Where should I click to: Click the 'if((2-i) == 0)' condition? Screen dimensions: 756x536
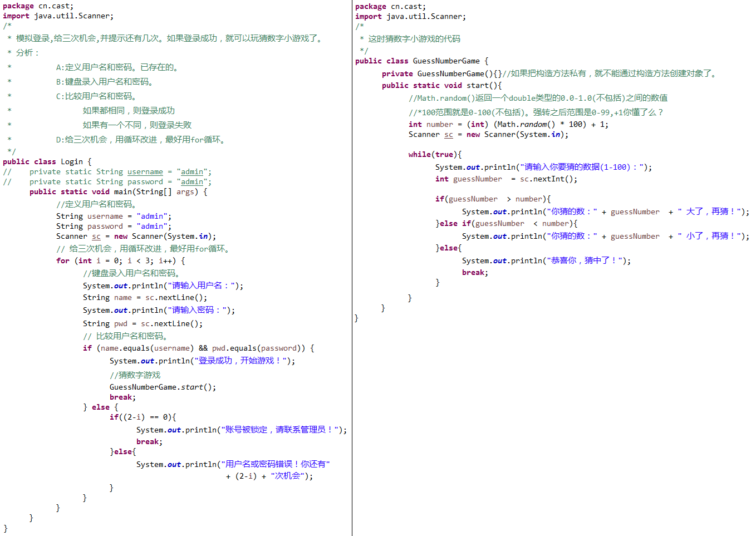143,417
